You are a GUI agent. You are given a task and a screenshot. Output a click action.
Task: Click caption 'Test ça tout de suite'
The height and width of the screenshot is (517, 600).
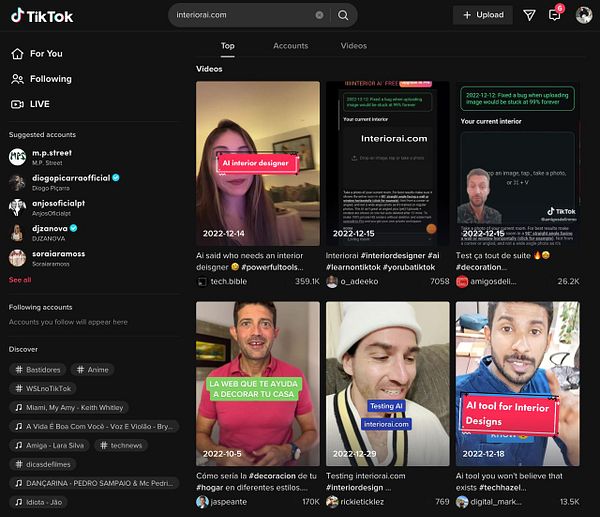(493, 256)
